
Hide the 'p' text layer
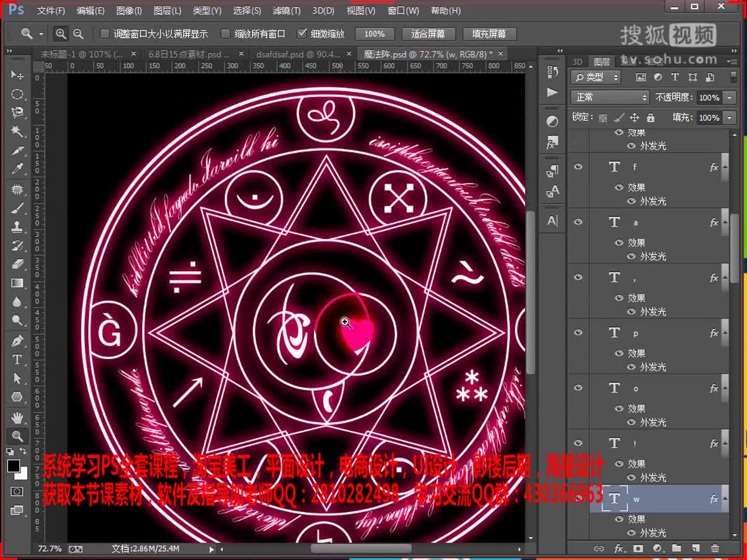coord(578,332)
